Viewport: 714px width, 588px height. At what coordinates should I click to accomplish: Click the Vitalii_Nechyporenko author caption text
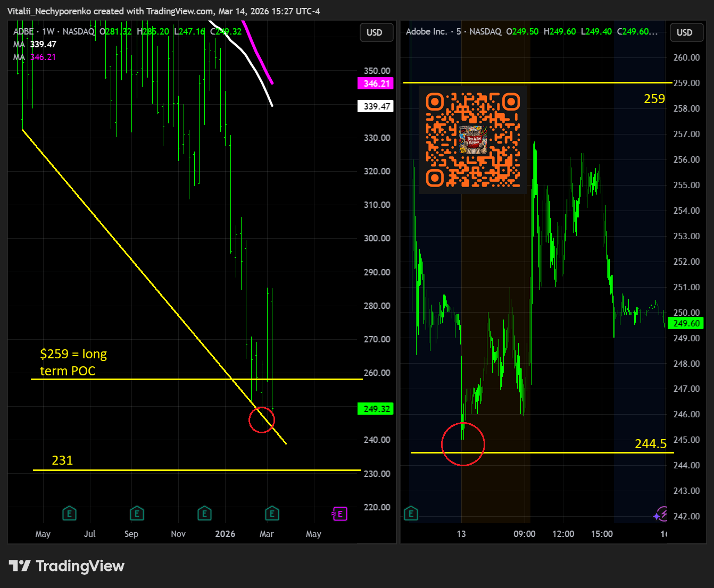click(x=164, y=11)
